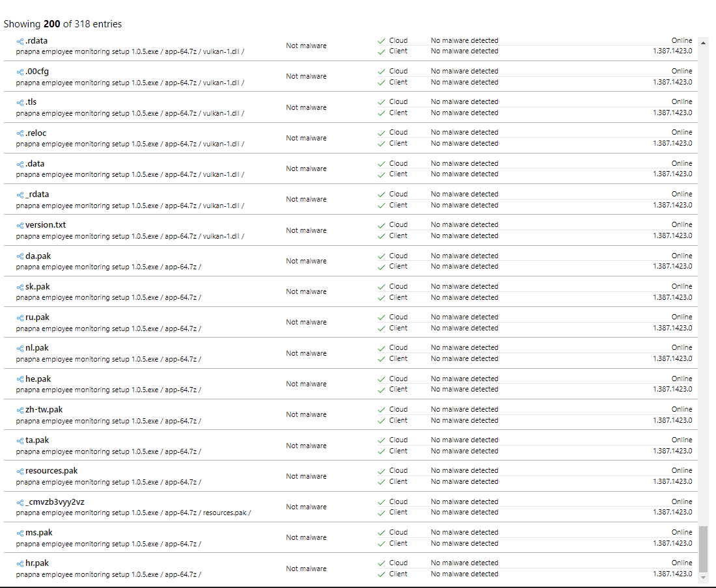Screen dimensions: 716x588
Task: Click 'Not malware' verdict for version.txt
Action: click(307, 230)
